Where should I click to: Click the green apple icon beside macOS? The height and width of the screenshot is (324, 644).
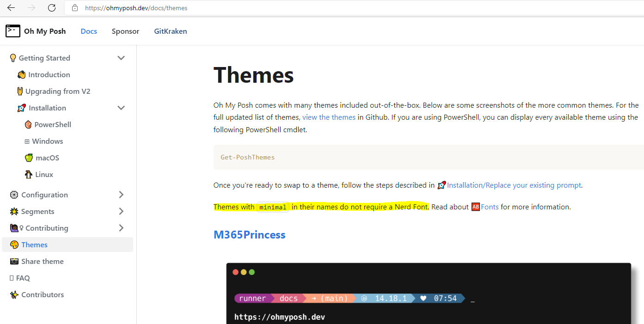click(x=29, y=158)
